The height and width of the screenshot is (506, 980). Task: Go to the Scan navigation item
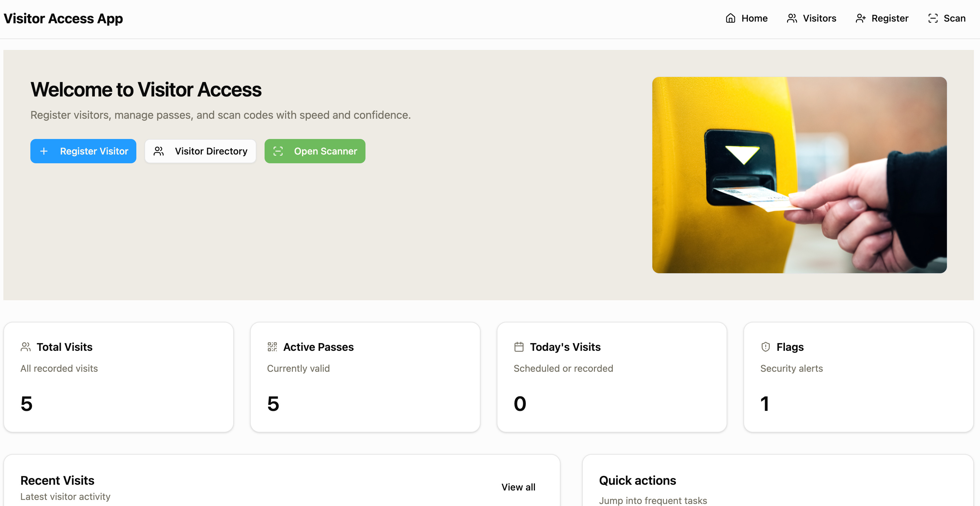coord(954,18)
